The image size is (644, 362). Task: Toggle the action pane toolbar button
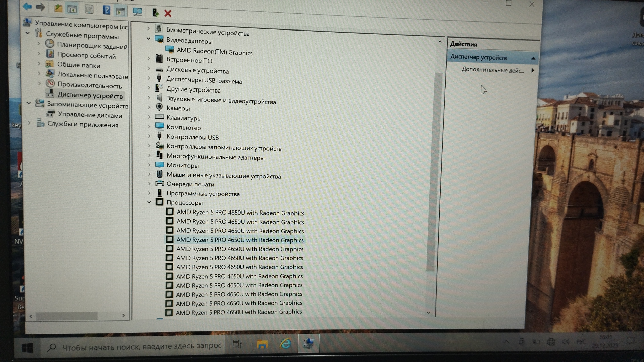click(121, 11)
